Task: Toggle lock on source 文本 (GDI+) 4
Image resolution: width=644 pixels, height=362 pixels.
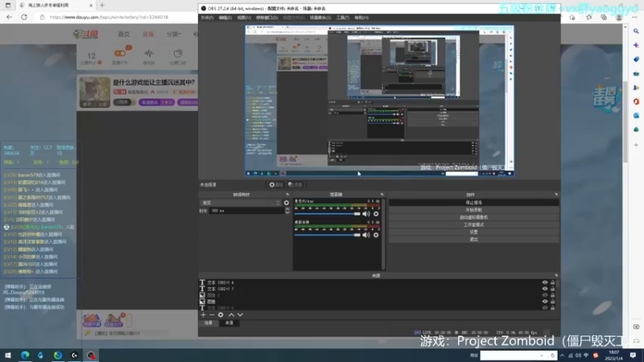Action: (x=552, y=282)
